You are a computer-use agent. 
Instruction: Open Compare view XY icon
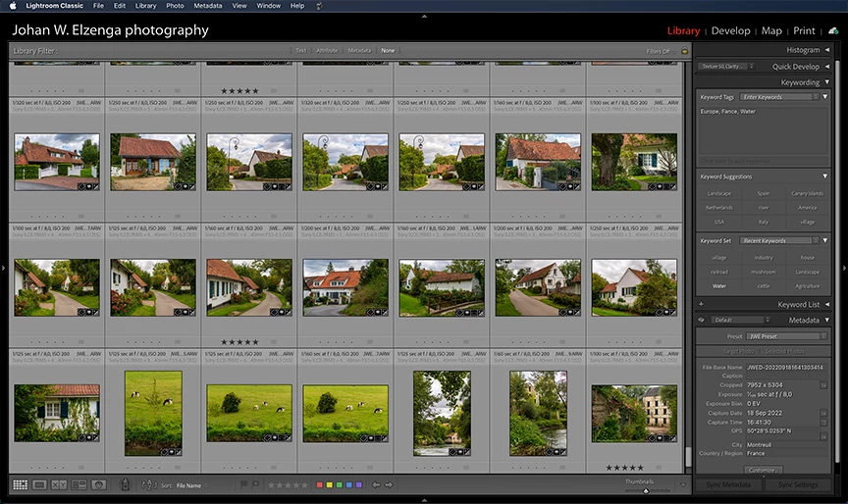pyautogui.click(x=59, y=484)
